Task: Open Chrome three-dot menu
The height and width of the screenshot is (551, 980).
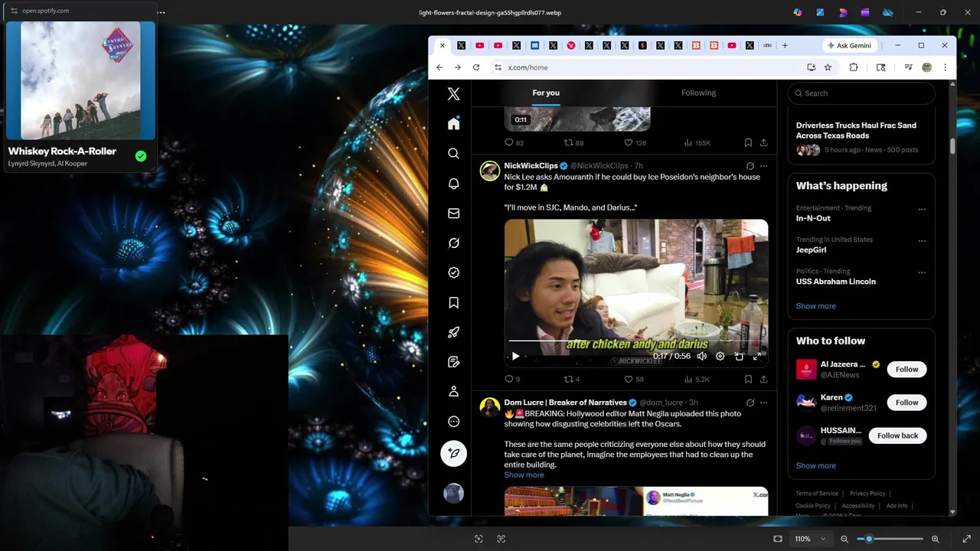Action: point(945,67)
